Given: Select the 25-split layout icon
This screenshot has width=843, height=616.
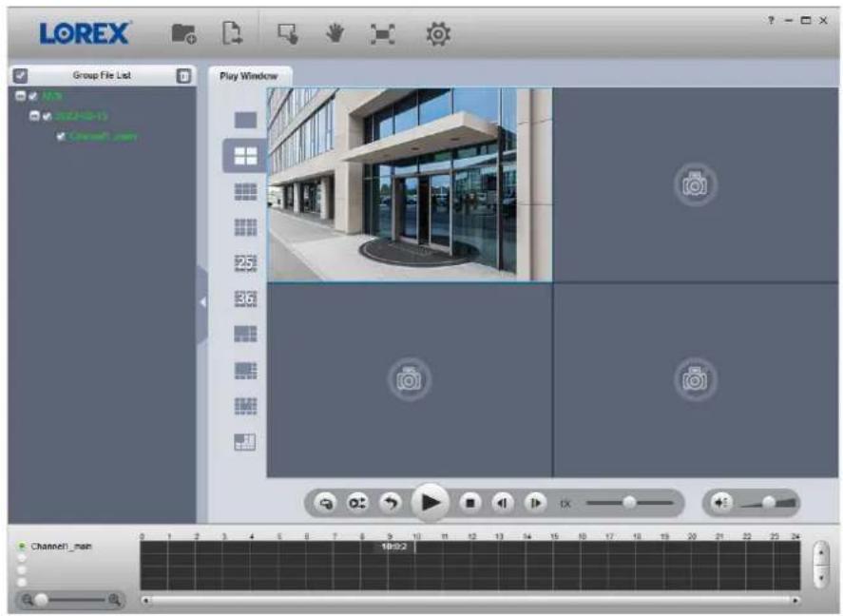Looking at the screenshot, I should (246, 263).
